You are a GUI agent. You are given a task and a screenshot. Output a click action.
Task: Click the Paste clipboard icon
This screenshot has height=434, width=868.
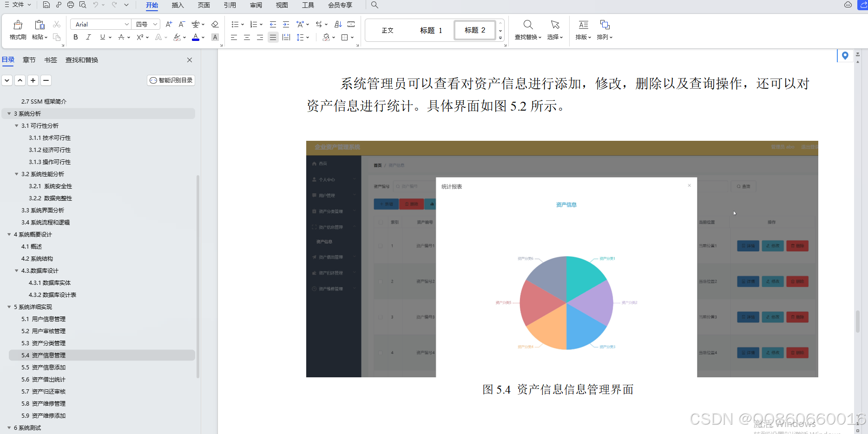39,25
